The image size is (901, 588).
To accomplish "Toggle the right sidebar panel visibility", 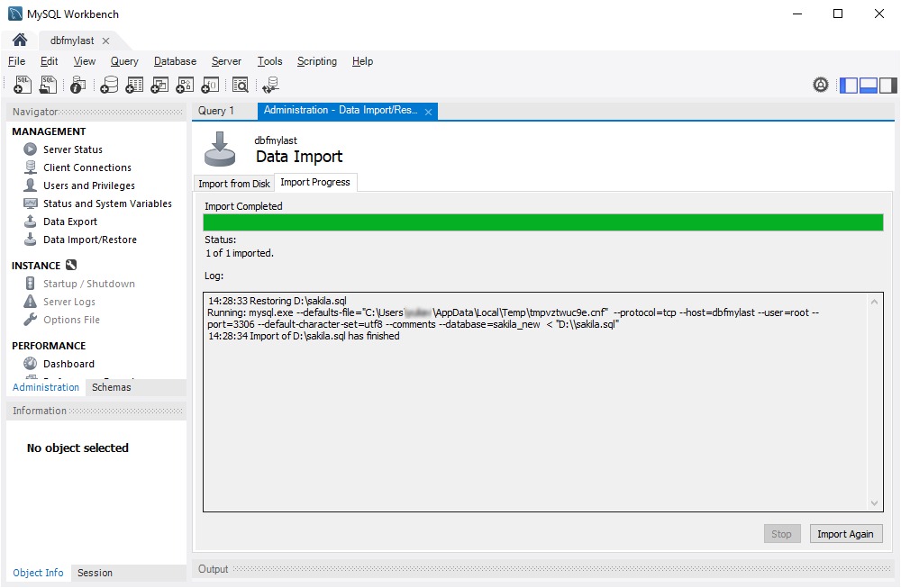I will pos(887,85).
